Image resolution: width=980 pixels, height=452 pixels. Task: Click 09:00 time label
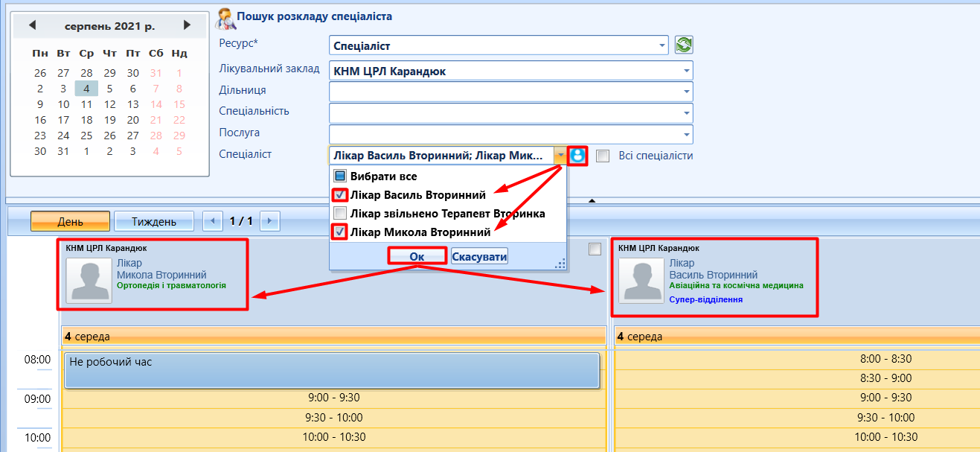[37, 398]
